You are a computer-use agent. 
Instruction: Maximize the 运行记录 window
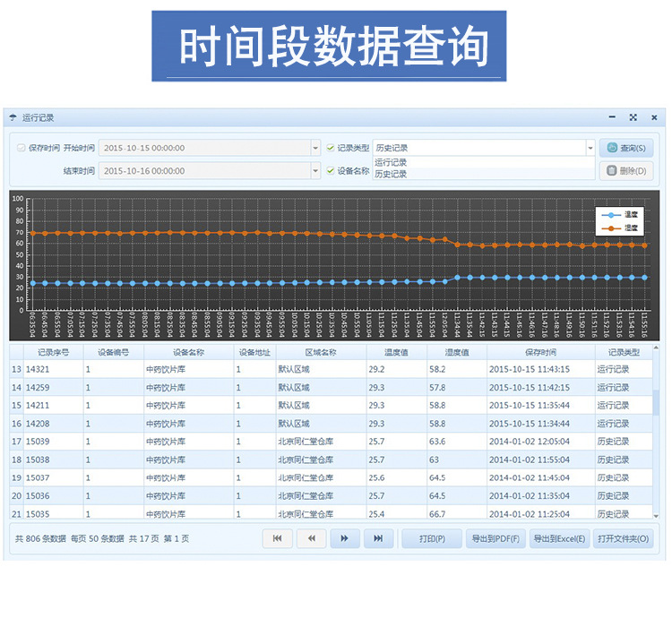[x=633, y=117]
